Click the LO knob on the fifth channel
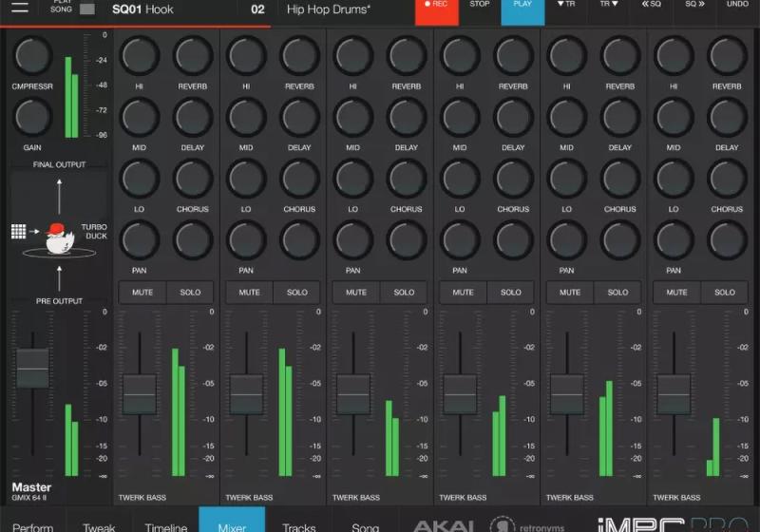The height and width of the screenshot is (532, 760). pyautogui.click(x=567, y=179)
